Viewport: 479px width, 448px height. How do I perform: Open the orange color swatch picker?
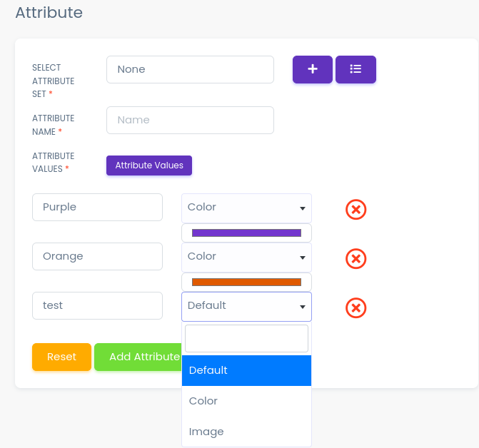point(246,282)
